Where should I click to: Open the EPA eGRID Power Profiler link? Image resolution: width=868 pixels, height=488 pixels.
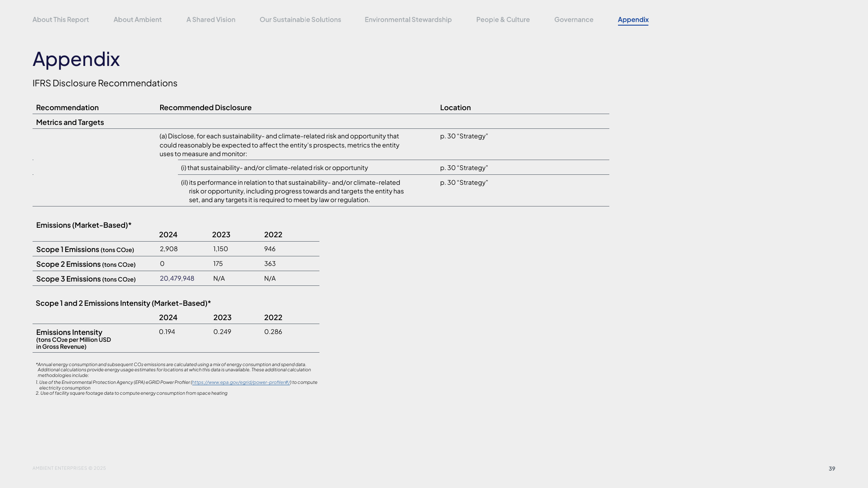(x=241, y=382)
